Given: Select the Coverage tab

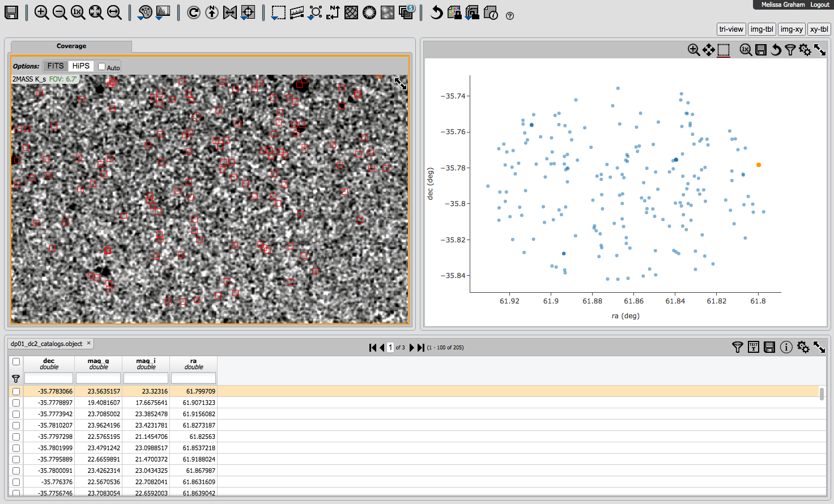Looking at the screenshot, I should coord(71,46).
